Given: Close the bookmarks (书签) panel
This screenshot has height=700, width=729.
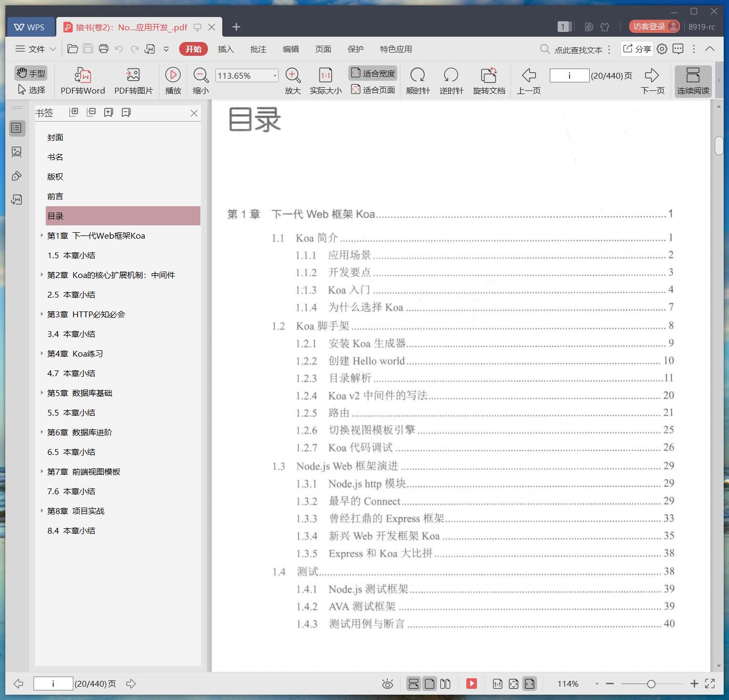Looking at the screenshot, I should 194,113.
